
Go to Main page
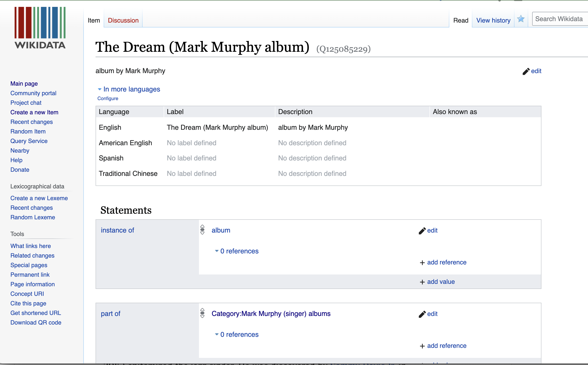tap(24, 84)
